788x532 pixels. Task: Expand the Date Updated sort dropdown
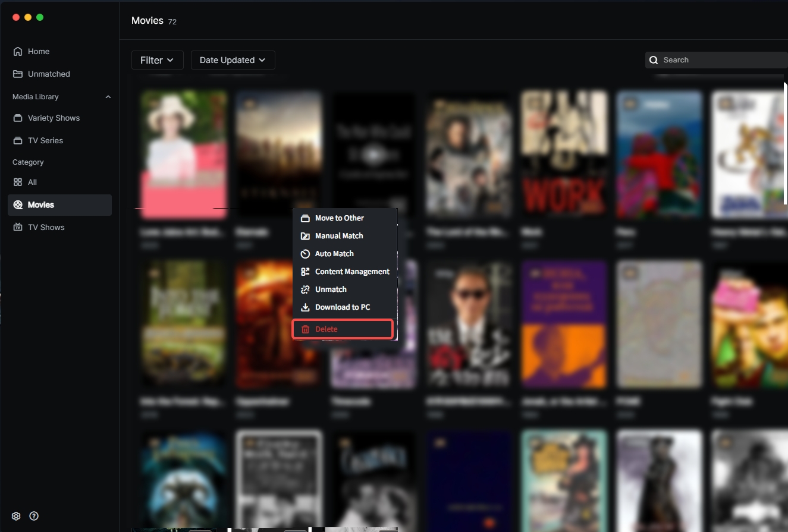pyautogui.click(x=233, y=60)
